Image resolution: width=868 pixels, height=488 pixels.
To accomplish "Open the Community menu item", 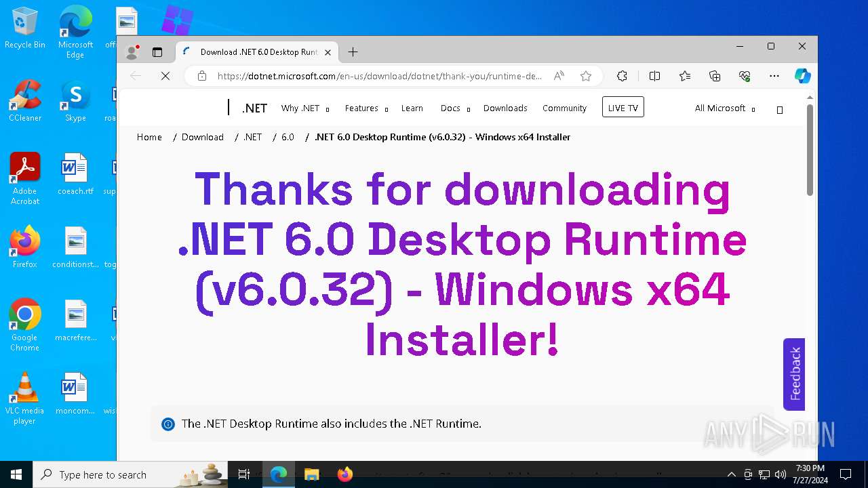I will (564, 108).
